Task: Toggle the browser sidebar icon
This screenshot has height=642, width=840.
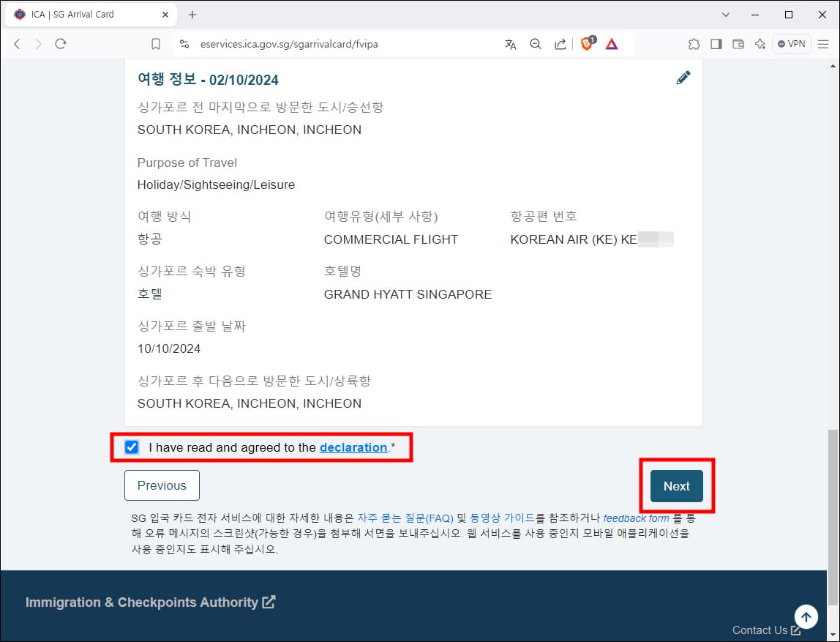Action: (716, 44)
